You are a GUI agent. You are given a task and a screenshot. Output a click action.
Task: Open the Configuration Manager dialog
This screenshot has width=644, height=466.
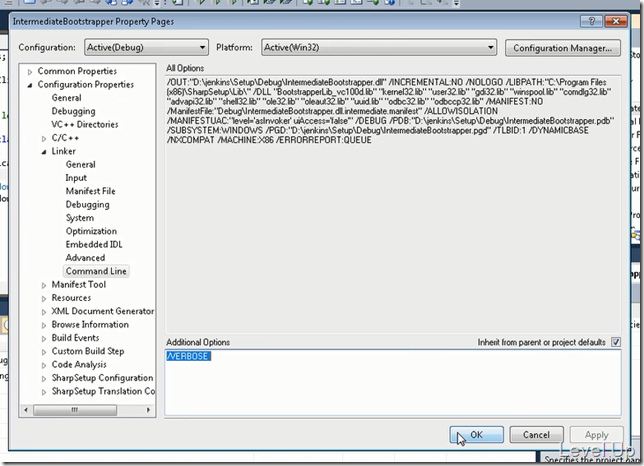pyautogui.click(x=562, y=48)
